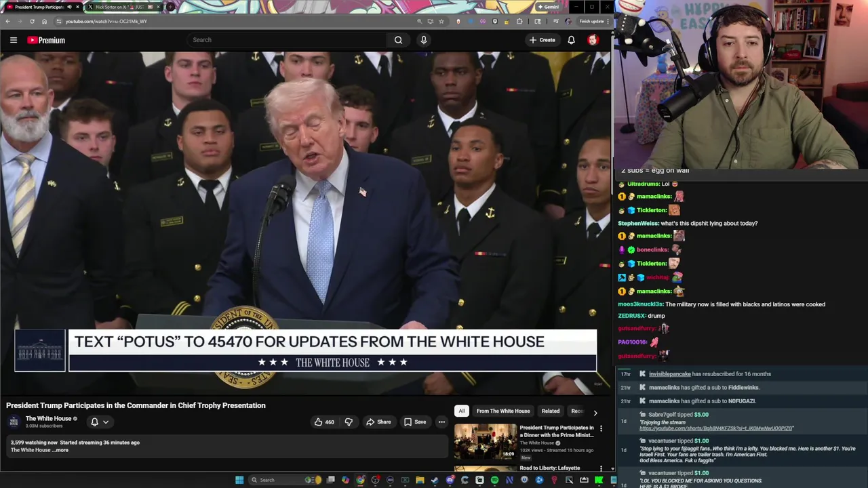
Task: Show more filter chips with right arrow
Action: [595, 412]
